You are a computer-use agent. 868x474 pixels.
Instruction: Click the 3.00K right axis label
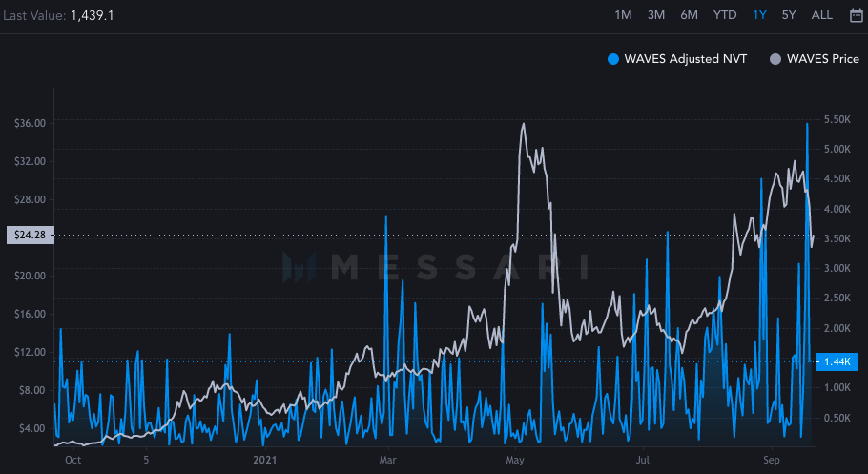click(837, 268)
